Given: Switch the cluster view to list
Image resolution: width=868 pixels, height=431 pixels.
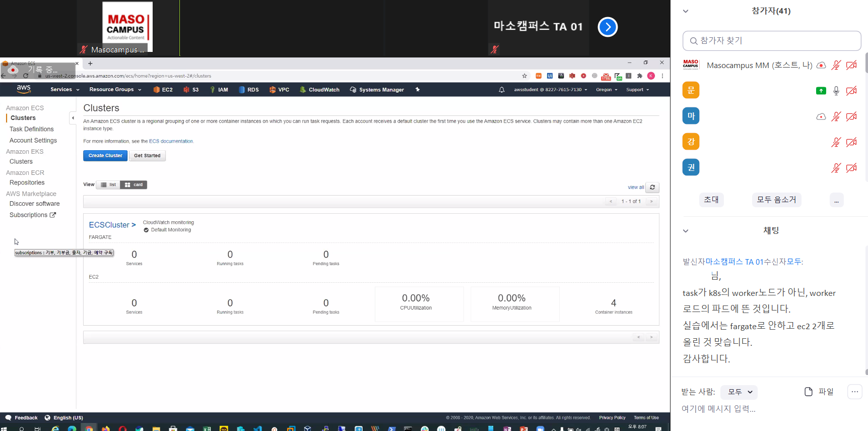Looking at the screenshot, I should pos(108,185).
